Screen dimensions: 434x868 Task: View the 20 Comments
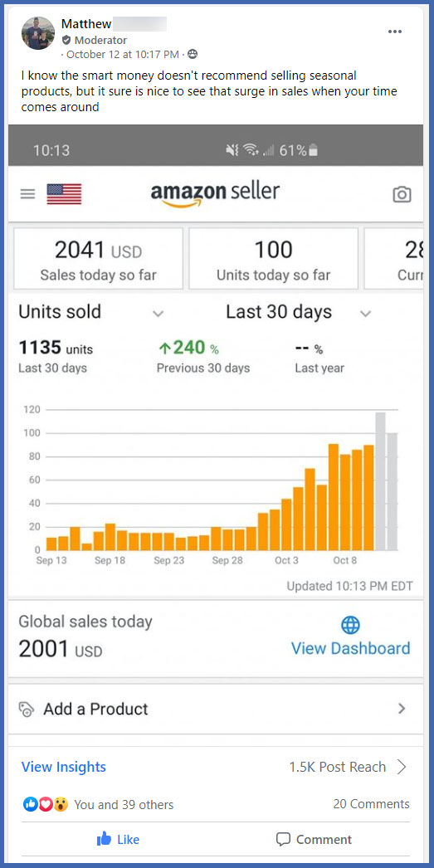tap(372, 804)
